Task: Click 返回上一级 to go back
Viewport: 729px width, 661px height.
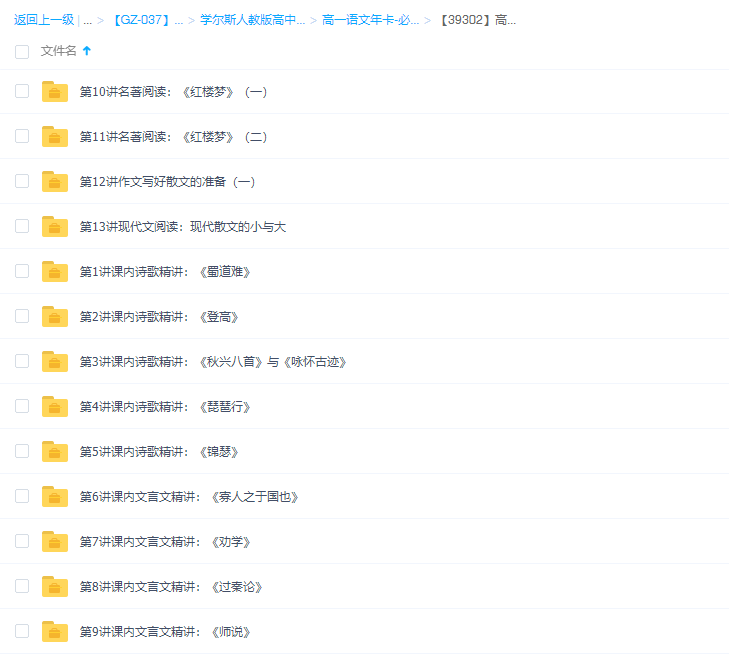Action: click(43, 20)
